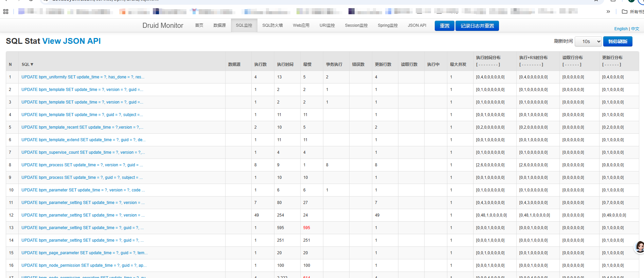Click the distribution value [0,48,1,0,0,0,0,0] in 执行时间分布

tap(491, 215)
